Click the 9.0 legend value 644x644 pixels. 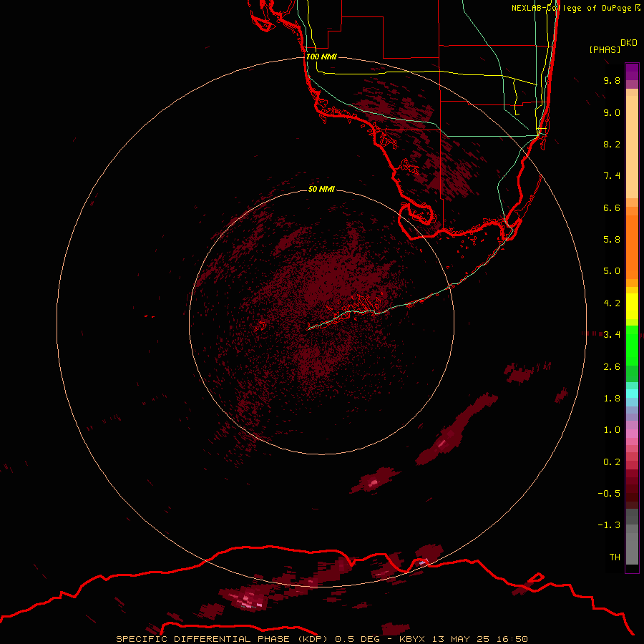(612, 112)
